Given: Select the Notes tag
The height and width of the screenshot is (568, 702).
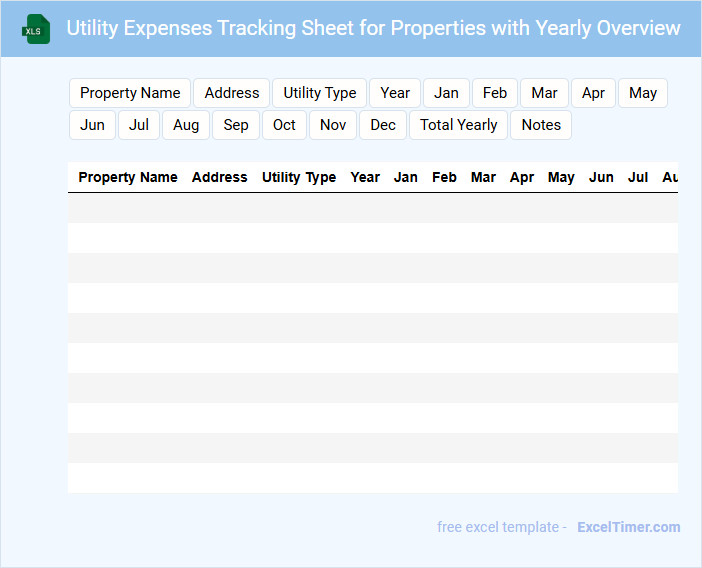Looking at the screenshot, I should tap(541, 125).
